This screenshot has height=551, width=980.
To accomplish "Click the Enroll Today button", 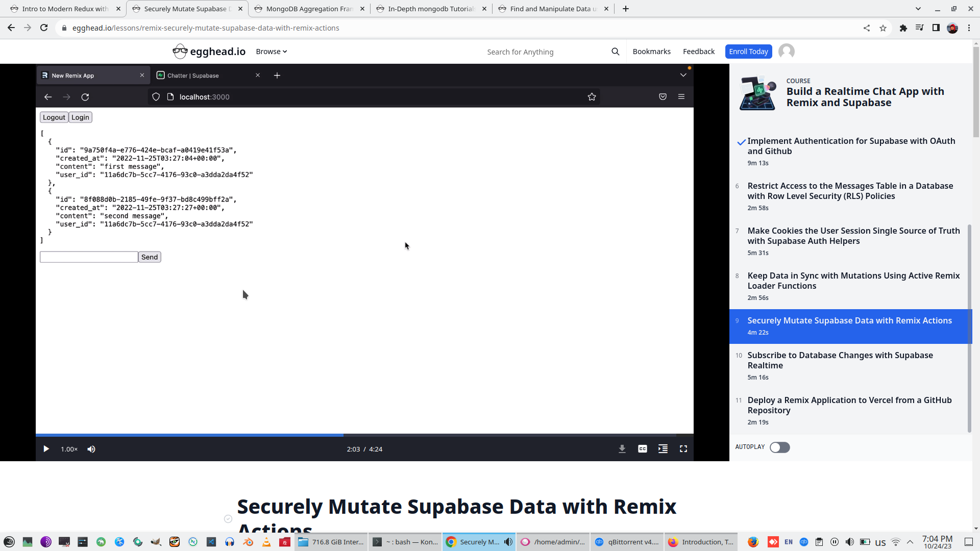I will tap(748, 52).
